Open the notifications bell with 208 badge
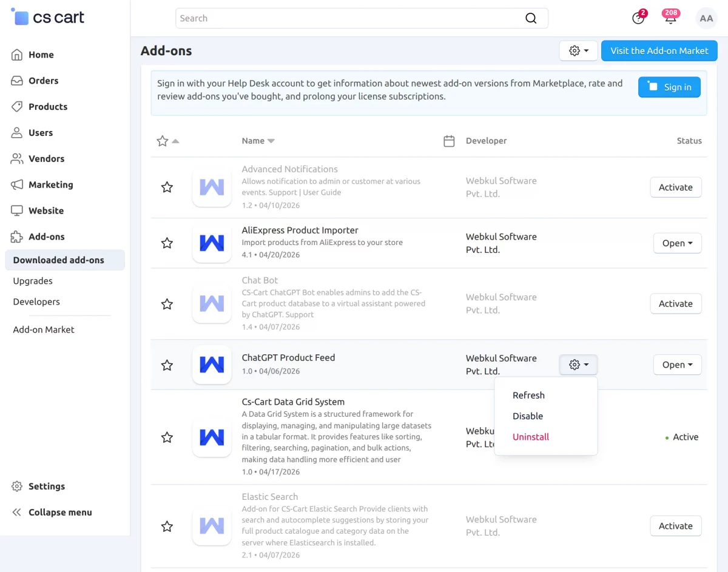The height and width of the screenshot is (572, 728). 670,18
